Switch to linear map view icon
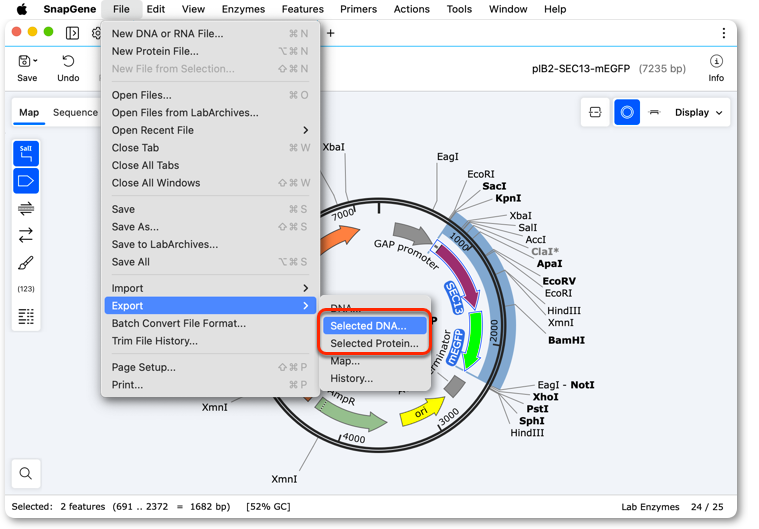Viewport: 759px width, 529px height. 595,112
